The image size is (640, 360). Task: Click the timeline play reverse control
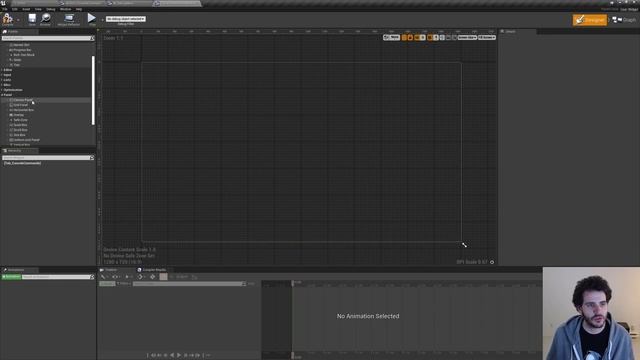point(172,355)
